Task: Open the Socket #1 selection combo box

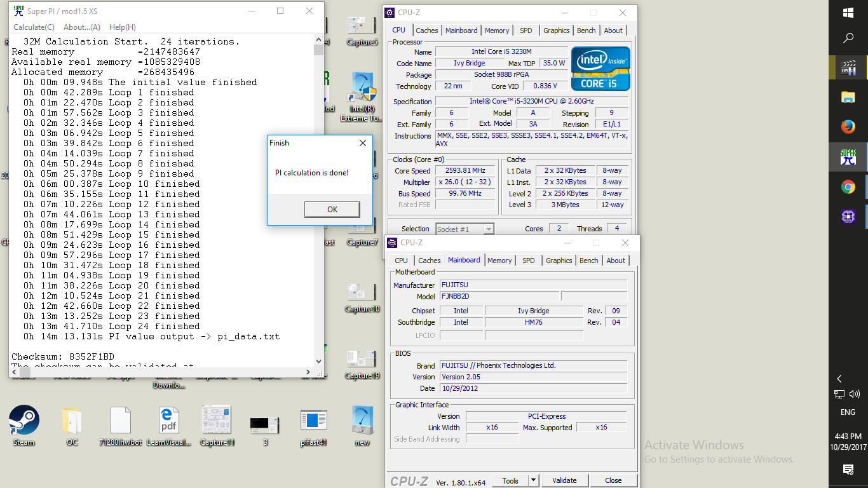Action: click(x=465, y=229)
